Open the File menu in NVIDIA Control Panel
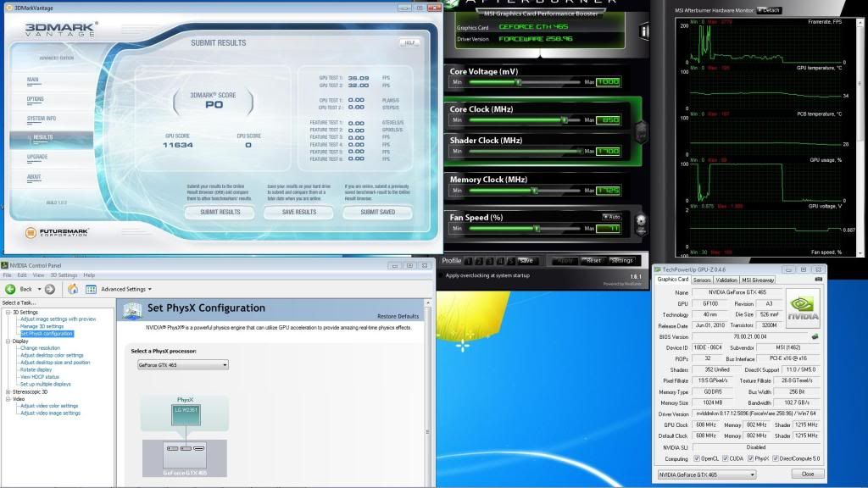Image resolution: width=868 pixels, height=488 pixels. pyautogui.click(x=7, y=275)
